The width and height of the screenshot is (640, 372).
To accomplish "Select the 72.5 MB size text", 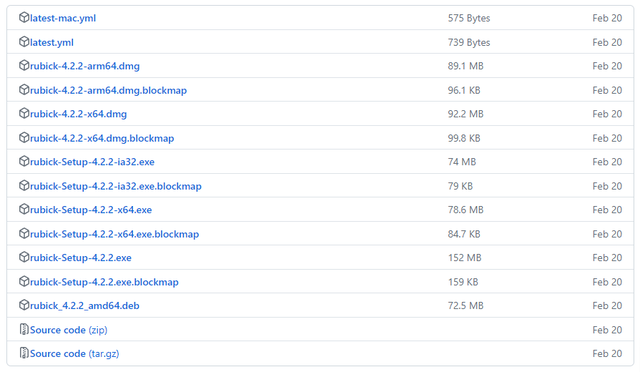I will click(x=466, y=306).
